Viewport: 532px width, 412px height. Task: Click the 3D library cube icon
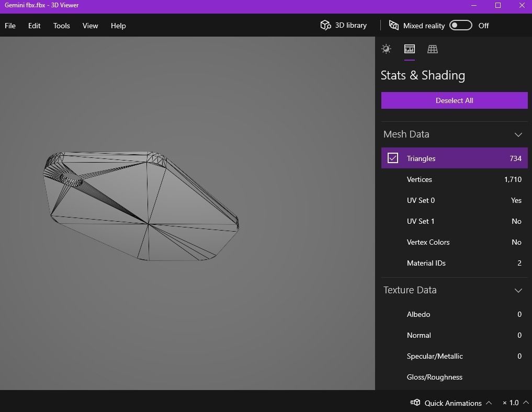pyautogui.click(x=325, y=25)
